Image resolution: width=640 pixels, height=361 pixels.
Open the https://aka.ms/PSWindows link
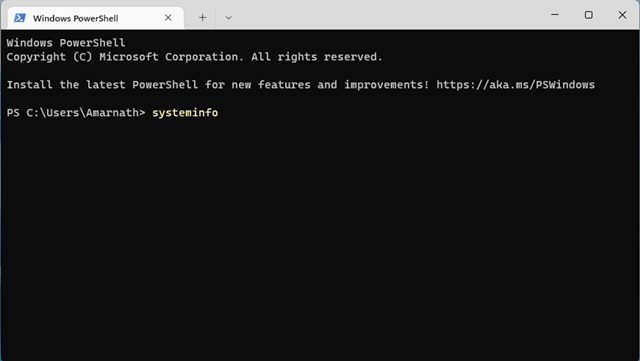[x=516, y=85]
